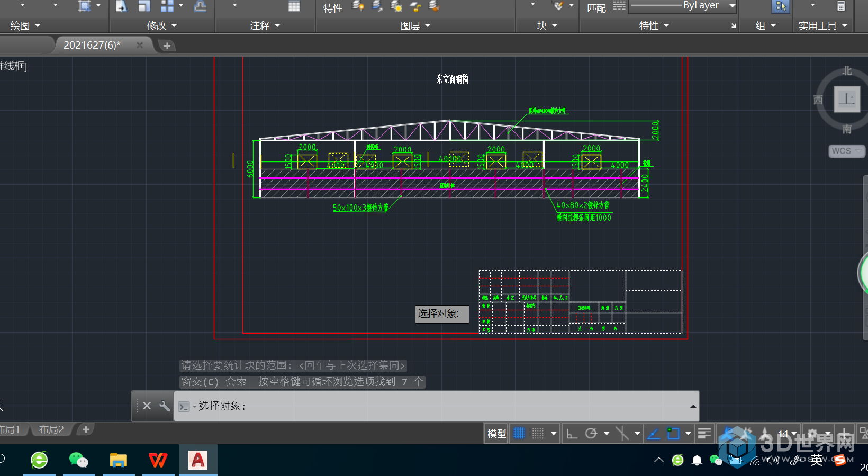Image resolution: width=868 pixels, height=476 pixels.
Task: Switch to layout tab 布局2
Action: tap(51, 429)
